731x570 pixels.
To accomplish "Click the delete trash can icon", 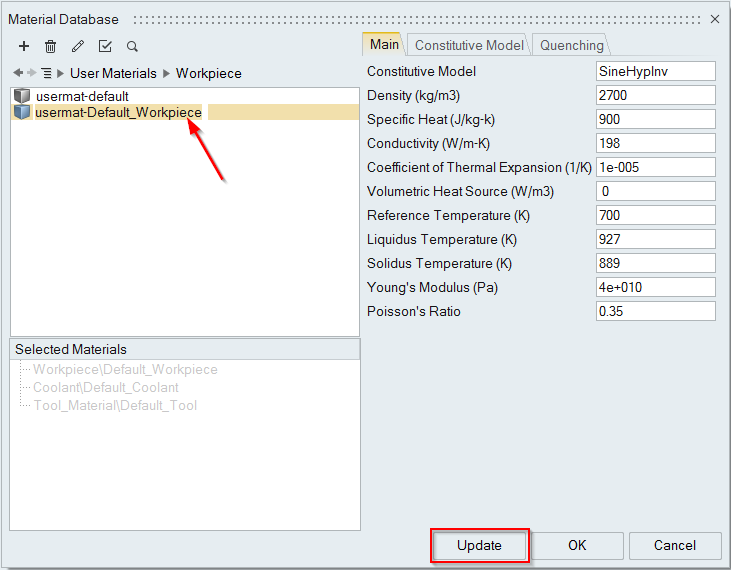I will (51, 46).
